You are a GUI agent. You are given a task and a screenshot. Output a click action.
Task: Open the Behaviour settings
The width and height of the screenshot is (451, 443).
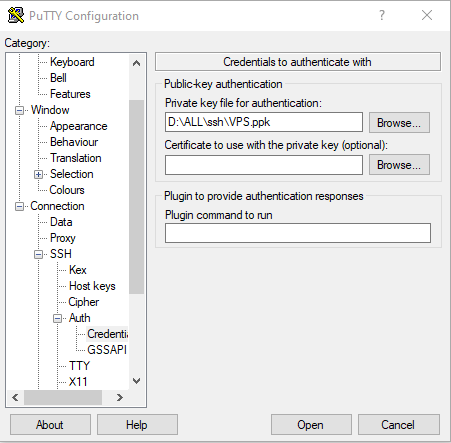[74, 142]
